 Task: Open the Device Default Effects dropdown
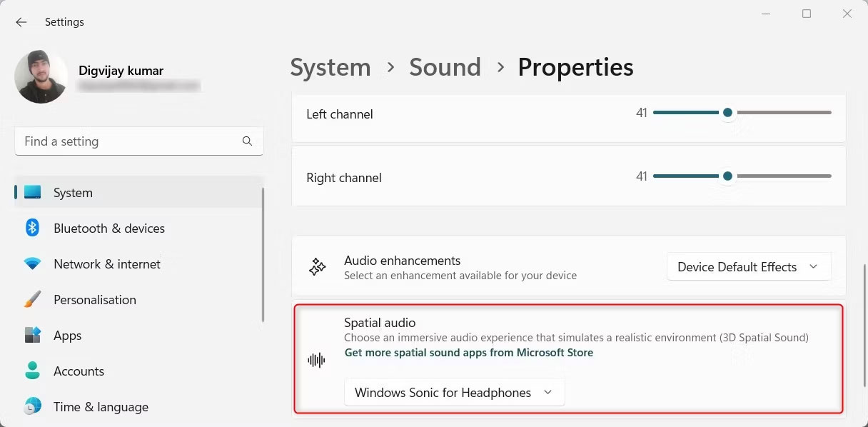(x=747, y=266)
